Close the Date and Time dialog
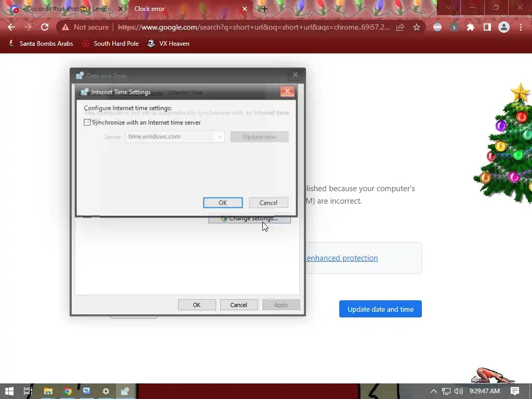The image size is (532, 399). [x=295, y=75]
